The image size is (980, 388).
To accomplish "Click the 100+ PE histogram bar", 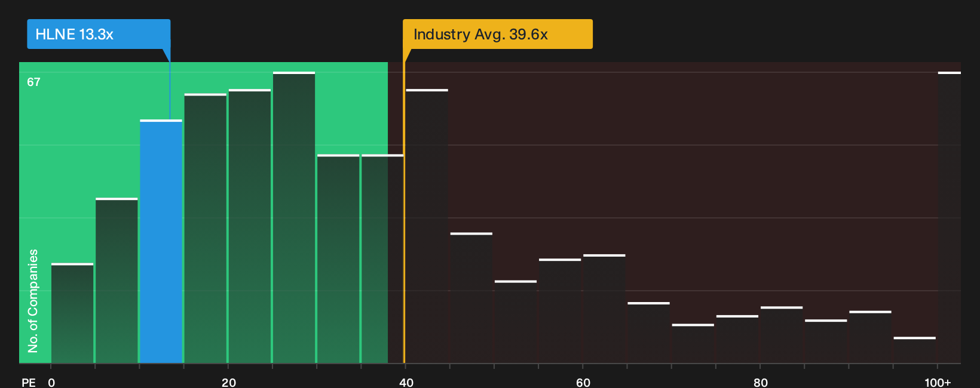I will coord(950,217).
